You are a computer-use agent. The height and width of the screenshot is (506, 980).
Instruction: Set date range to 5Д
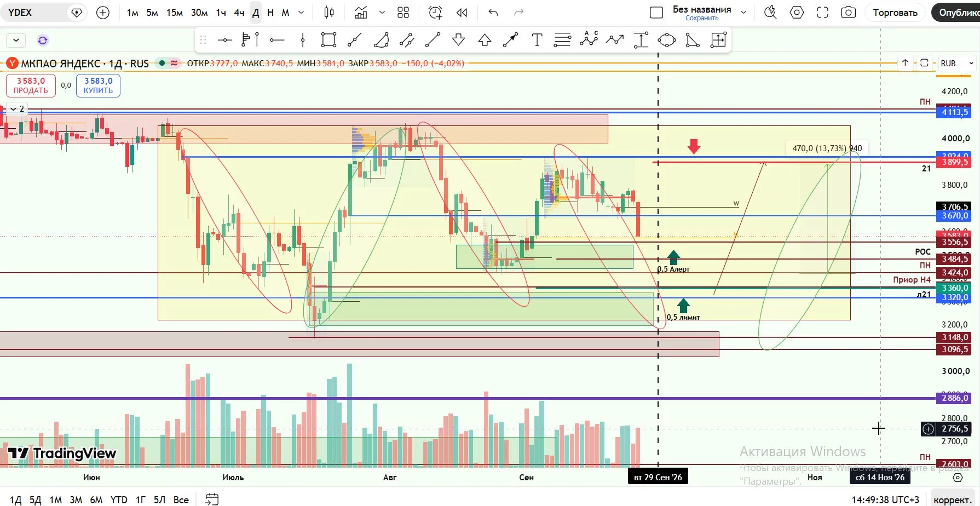[x=36, y=499]
